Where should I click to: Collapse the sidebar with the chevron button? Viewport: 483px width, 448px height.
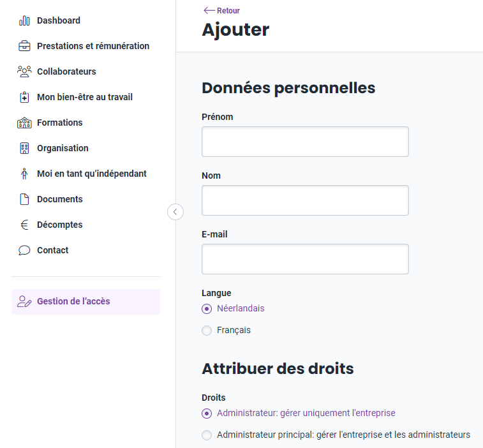click(x=175, y=212)
